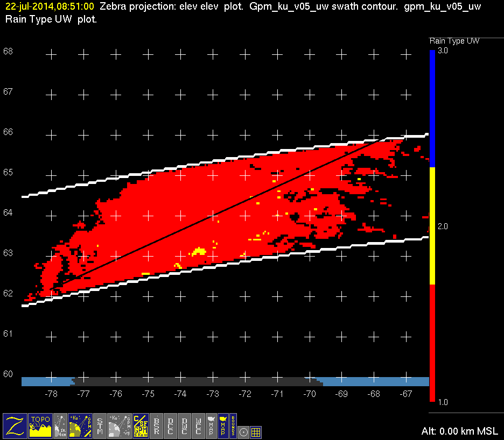
Task: Click the BSR icon
Action: 157,425
